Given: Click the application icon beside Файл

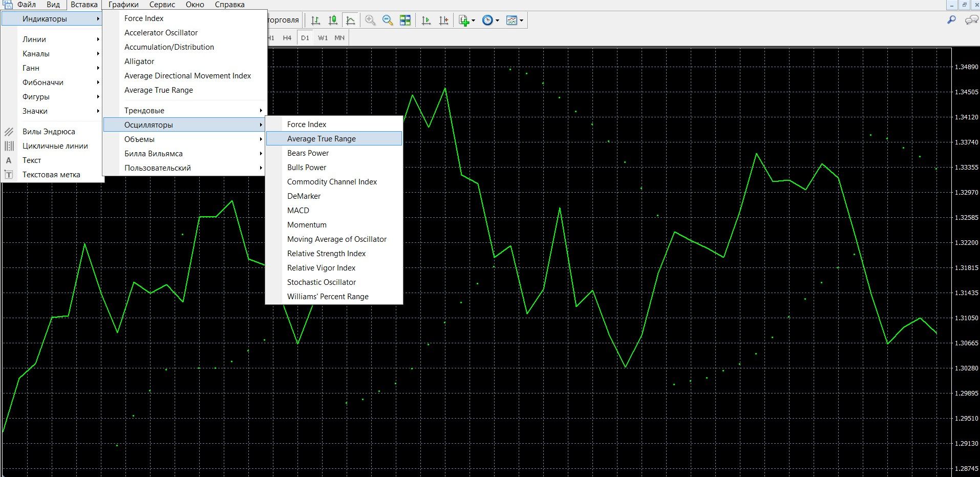Looking at the screenshot, I should click(x=8, y=5).
